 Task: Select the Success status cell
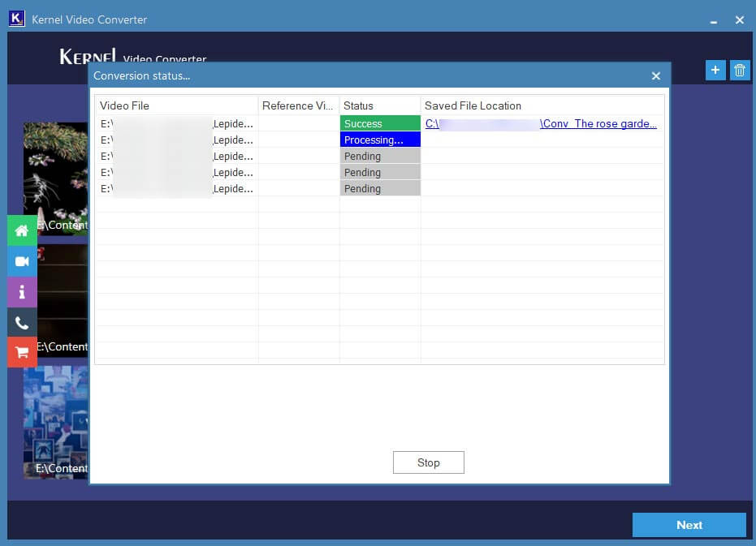[x=380, y=123]
